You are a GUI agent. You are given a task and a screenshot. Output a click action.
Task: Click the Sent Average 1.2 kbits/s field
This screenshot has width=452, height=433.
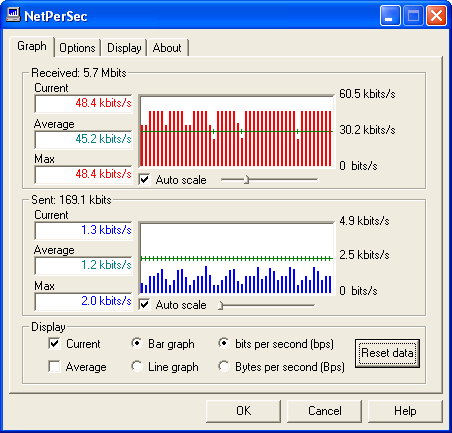click(x=83, y=266)
